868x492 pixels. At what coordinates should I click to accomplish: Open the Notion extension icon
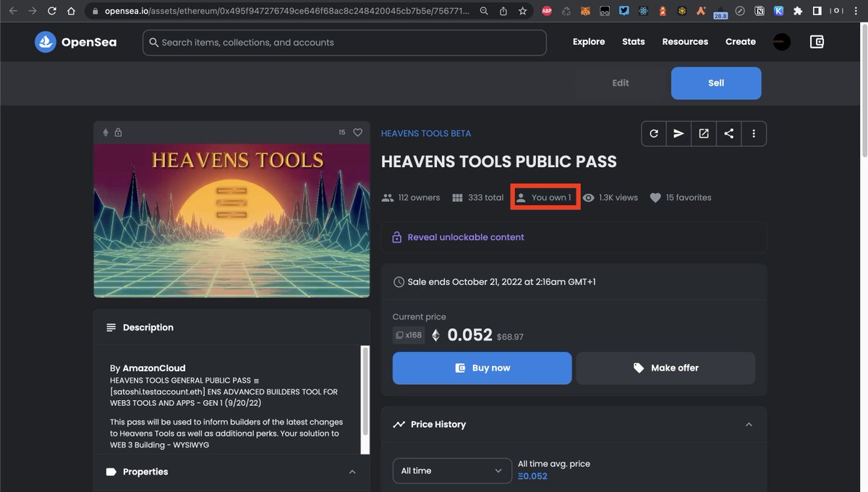(759, 11)
